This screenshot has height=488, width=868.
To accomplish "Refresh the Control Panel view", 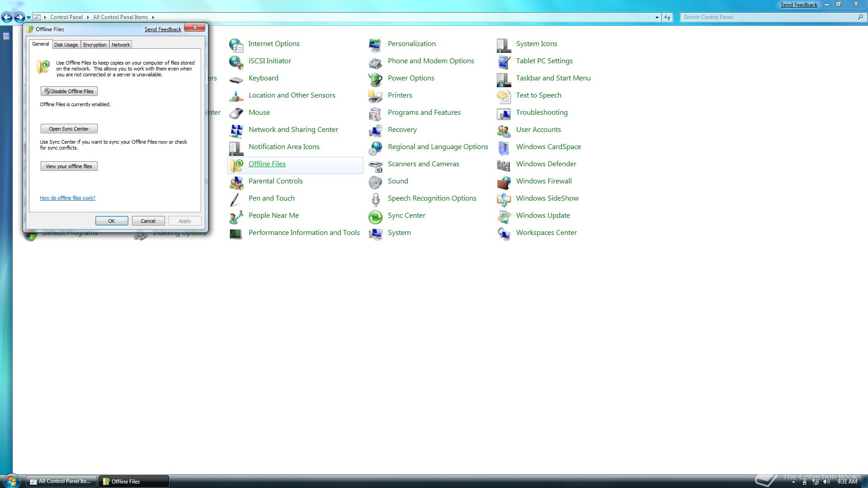I will [x=667, y=17].
